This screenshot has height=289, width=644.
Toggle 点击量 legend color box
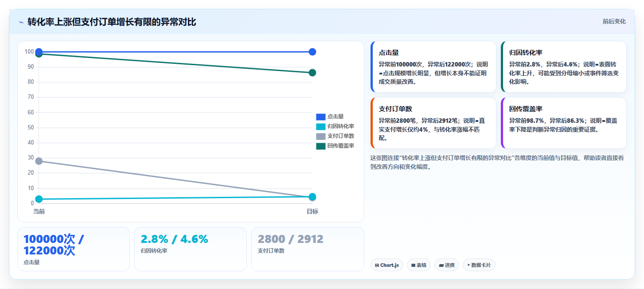point(320,117)
